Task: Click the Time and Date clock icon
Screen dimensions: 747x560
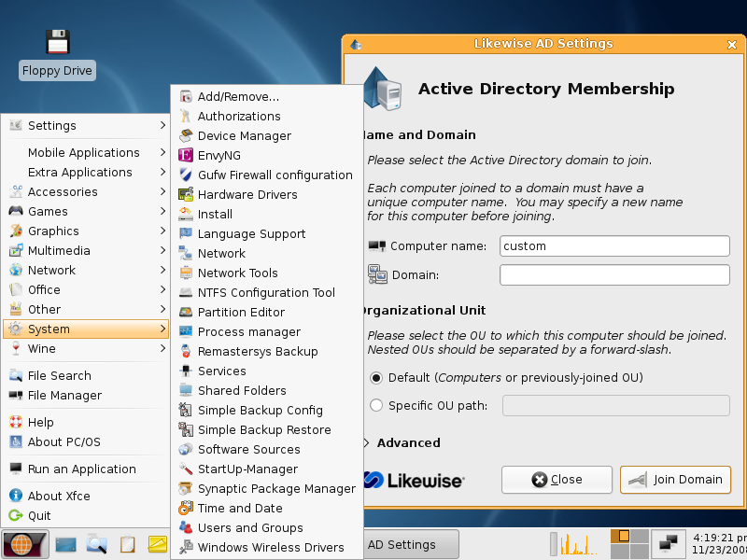Action: tap(186, 508)
